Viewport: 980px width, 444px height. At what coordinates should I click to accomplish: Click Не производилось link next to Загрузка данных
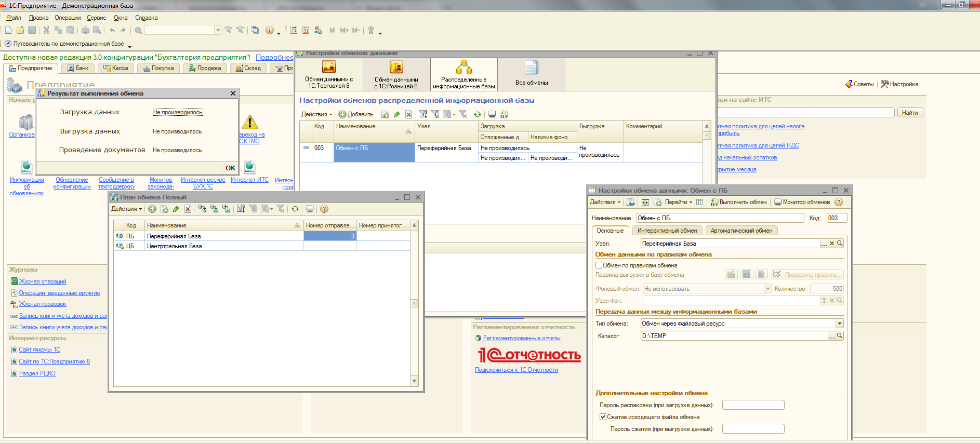[178, 112]
